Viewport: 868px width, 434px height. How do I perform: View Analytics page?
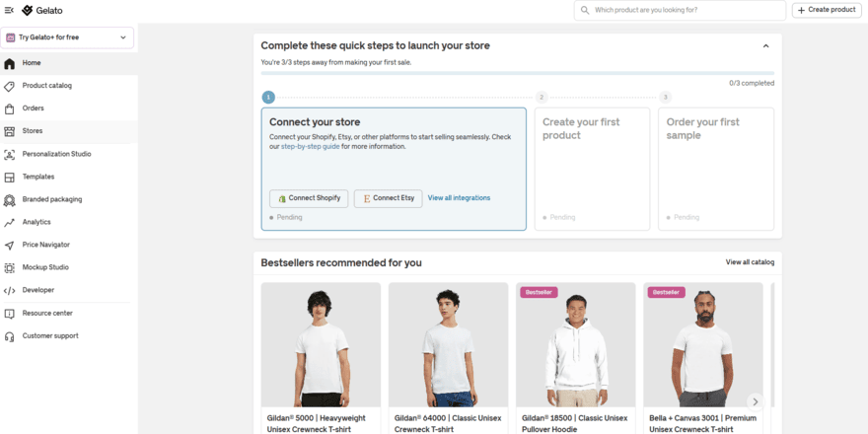69,222
